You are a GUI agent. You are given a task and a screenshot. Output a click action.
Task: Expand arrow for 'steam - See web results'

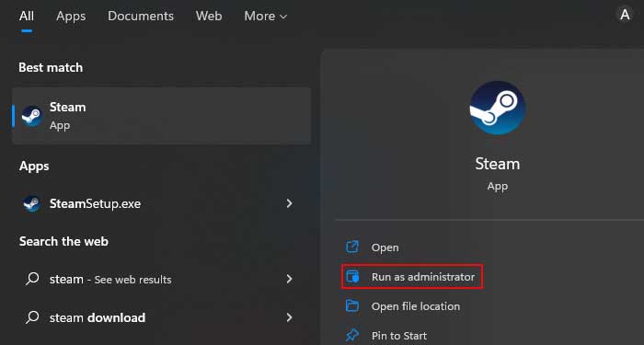[289, 279]
